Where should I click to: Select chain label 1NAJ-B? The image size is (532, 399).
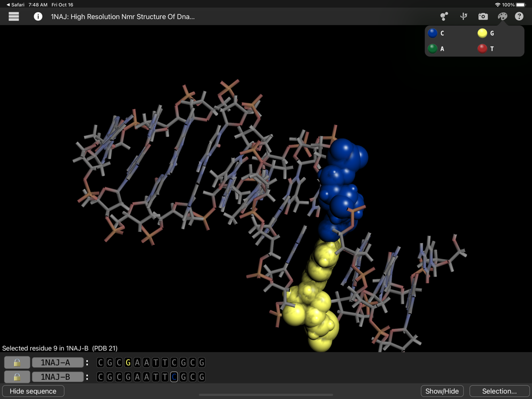click(58, 377)
